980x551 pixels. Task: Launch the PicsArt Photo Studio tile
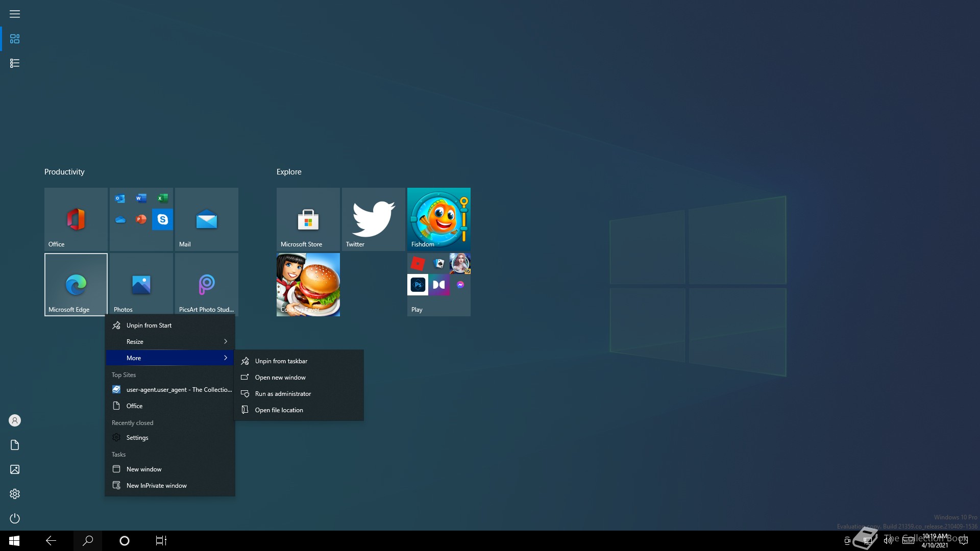[x=206, y=284]
